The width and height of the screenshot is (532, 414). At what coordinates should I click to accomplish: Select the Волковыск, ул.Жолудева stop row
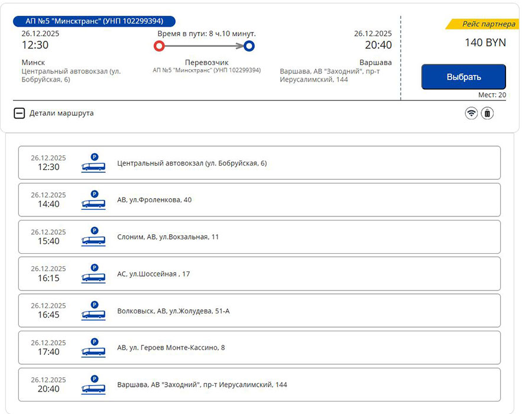259,310
